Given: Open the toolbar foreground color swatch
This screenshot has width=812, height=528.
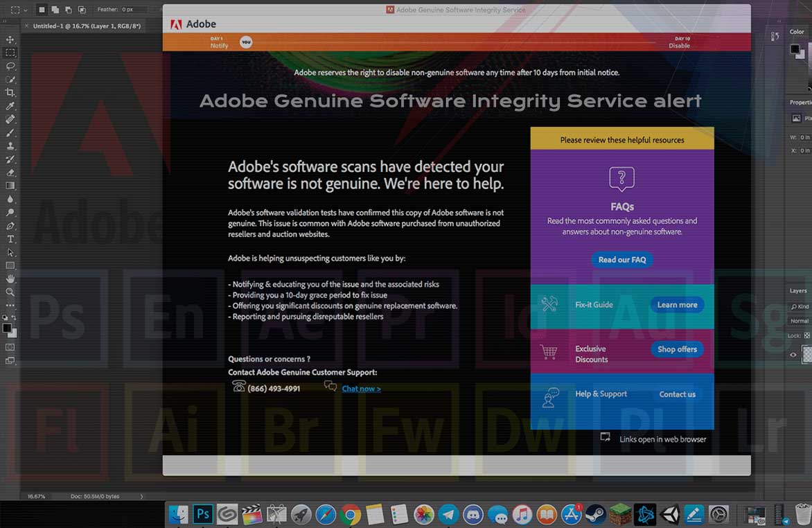Looking at the screenshot, I should [x=7, y=328].
